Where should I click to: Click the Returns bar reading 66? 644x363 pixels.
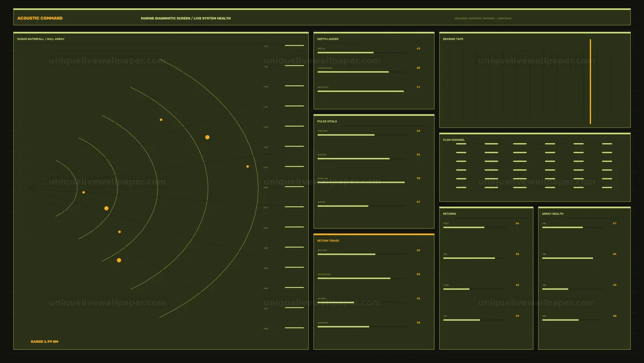[x=474, y=227]
